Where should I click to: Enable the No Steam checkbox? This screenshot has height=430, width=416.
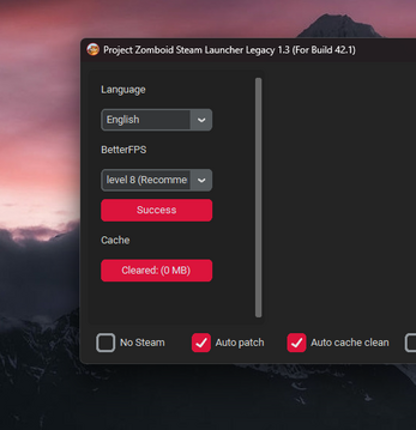106,343
